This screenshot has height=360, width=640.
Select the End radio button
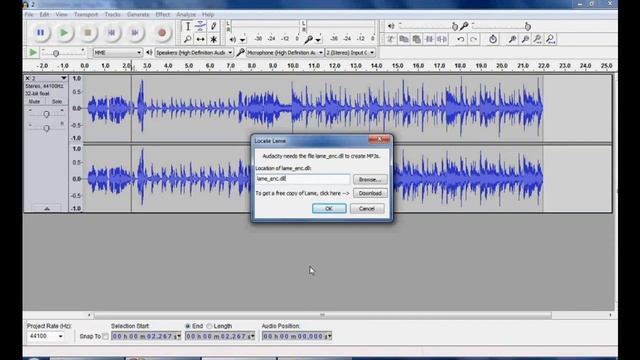tap(188, 326)
